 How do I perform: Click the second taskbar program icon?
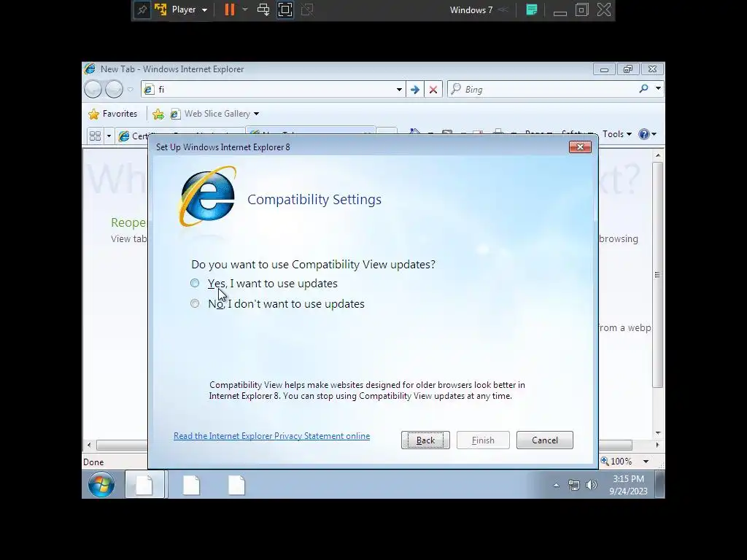(x=192, y=485)
